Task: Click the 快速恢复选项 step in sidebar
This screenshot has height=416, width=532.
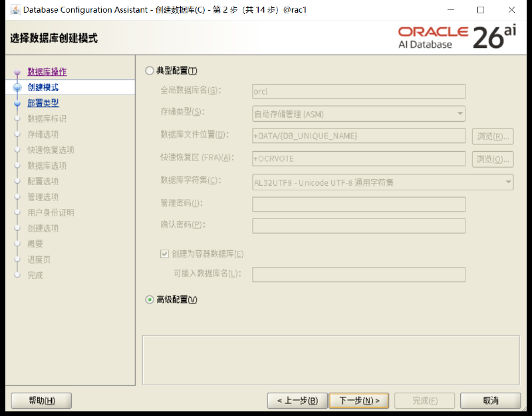Action: click(51, 150)
